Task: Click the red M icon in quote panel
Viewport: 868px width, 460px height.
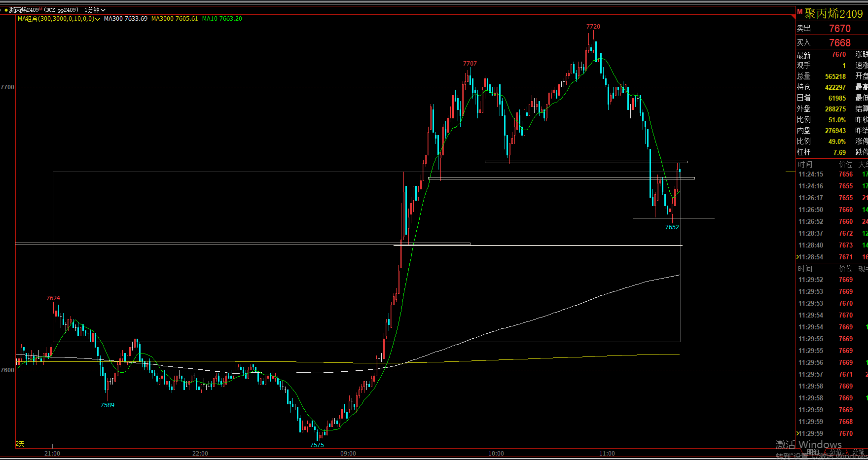Action: tap(799, 11)
